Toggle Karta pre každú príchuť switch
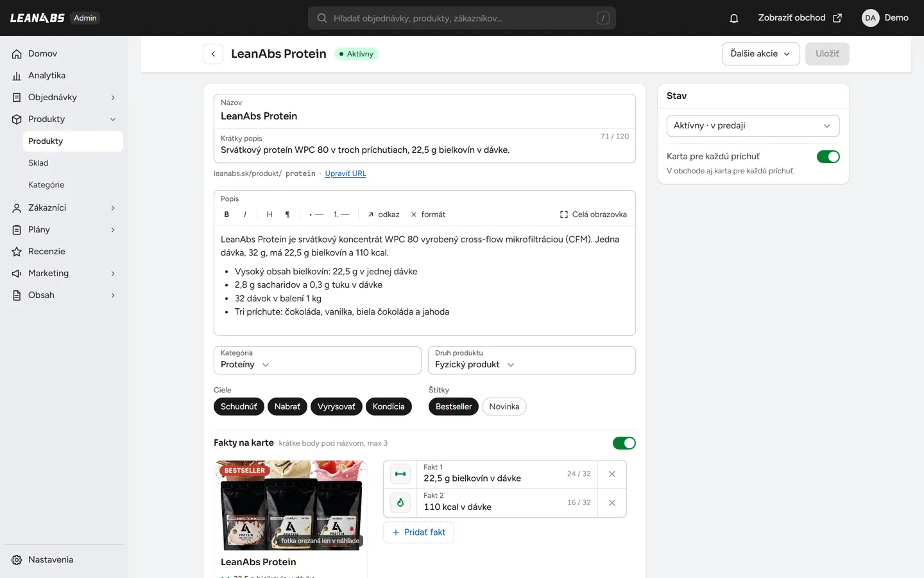The width and height of the screenshot is (924, 578). (828, 157)
